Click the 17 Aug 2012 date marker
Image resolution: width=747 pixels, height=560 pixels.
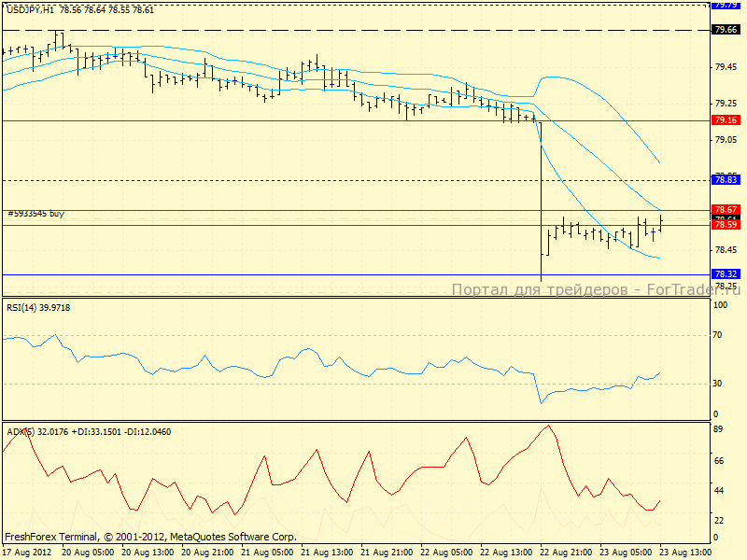pos(28,552)
